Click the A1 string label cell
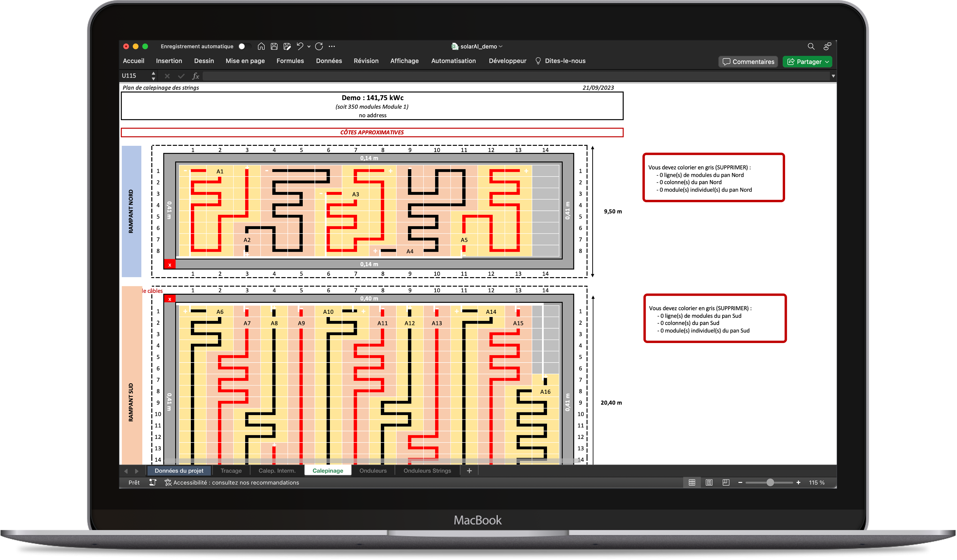Viewport: 957px width, 560px height. click(220, 171)
